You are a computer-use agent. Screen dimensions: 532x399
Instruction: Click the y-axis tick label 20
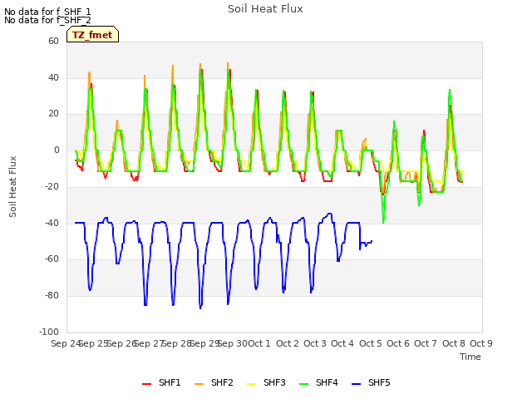click(53, 114)
